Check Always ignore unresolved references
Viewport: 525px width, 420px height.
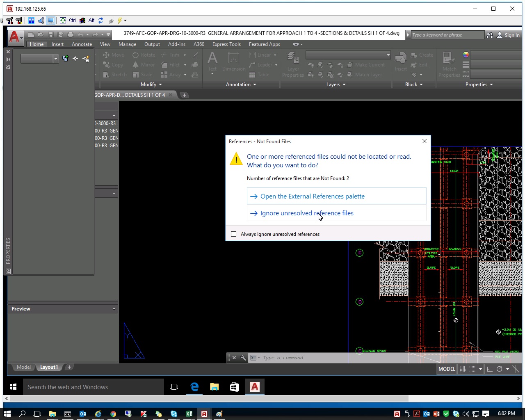click(233, 234)
